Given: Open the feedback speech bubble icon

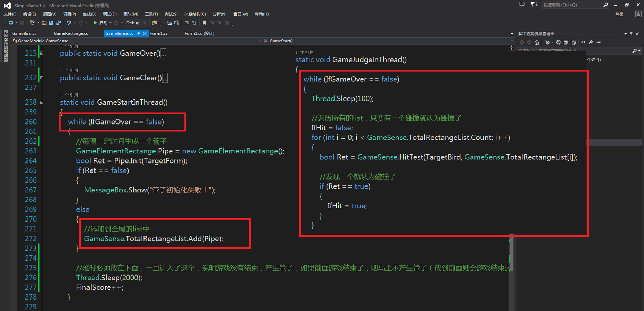Looking at the screenshot, I should tap(522, 5).
